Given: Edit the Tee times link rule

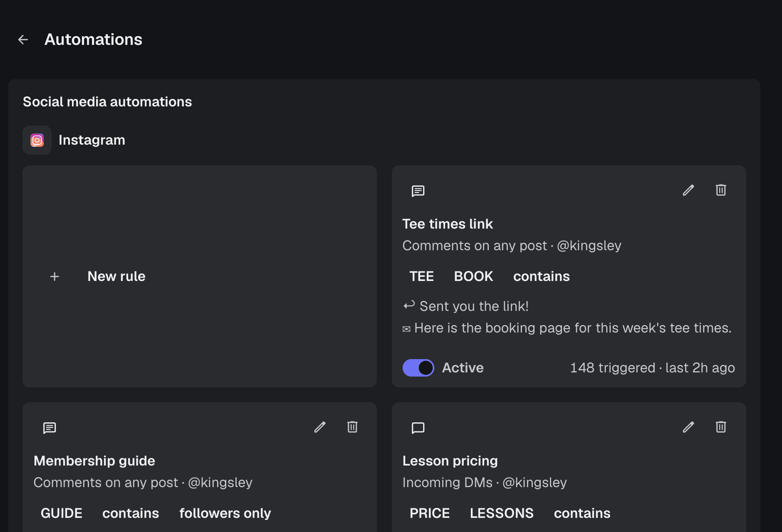Looking at the screenshot, I should tap(688, 190).
